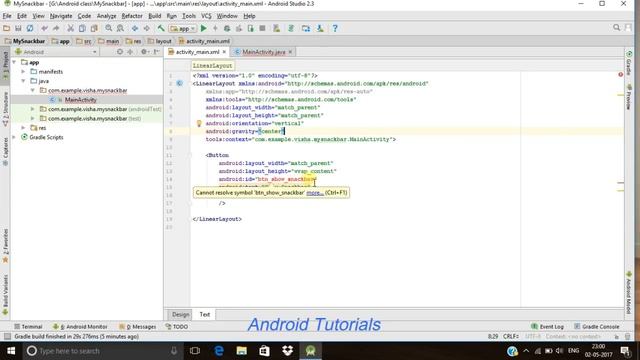This screenshot has width=640, height=360.
Task: Click the Stop square toolbar icon
Action: (x=262, y=29)
